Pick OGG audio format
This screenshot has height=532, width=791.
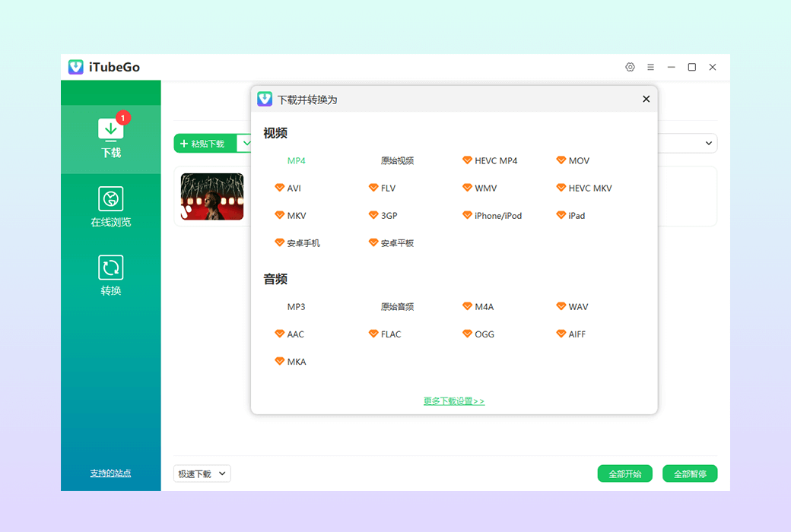pyautogui.click(x=478, y=334)
